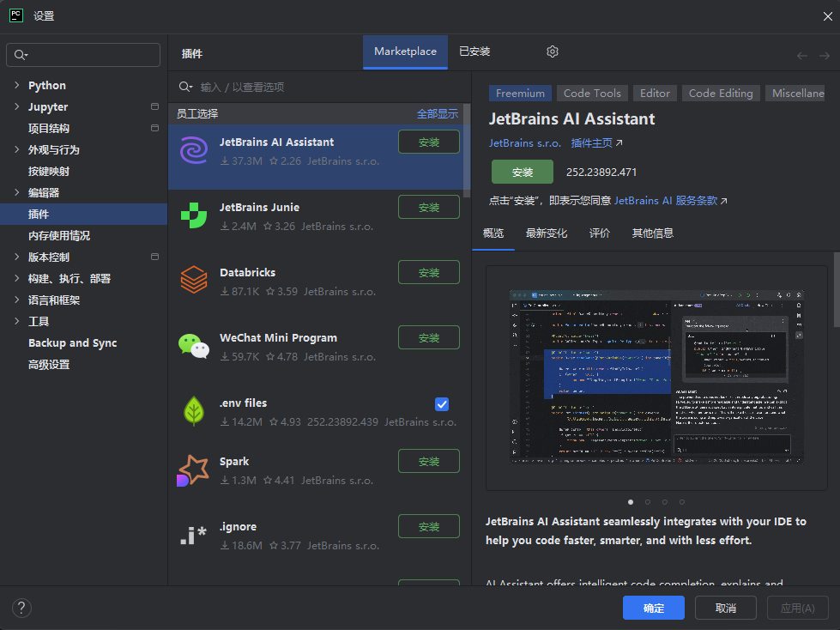Expand the Python settings node
840x630 pixels.
click(16, 85)
